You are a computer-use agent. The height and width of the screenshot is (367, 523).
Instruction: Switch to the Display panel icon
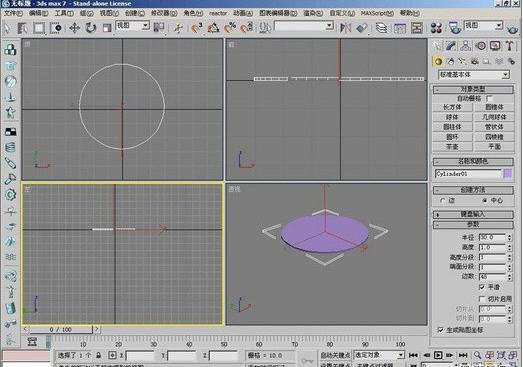coord(495,46)
